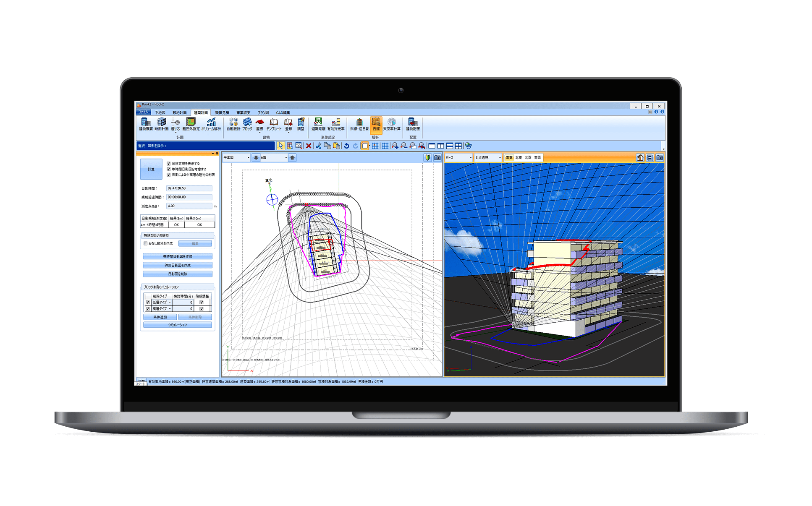Click the シミュレーション button
This screenshot has width=812, height=506.
click(178, 325)
